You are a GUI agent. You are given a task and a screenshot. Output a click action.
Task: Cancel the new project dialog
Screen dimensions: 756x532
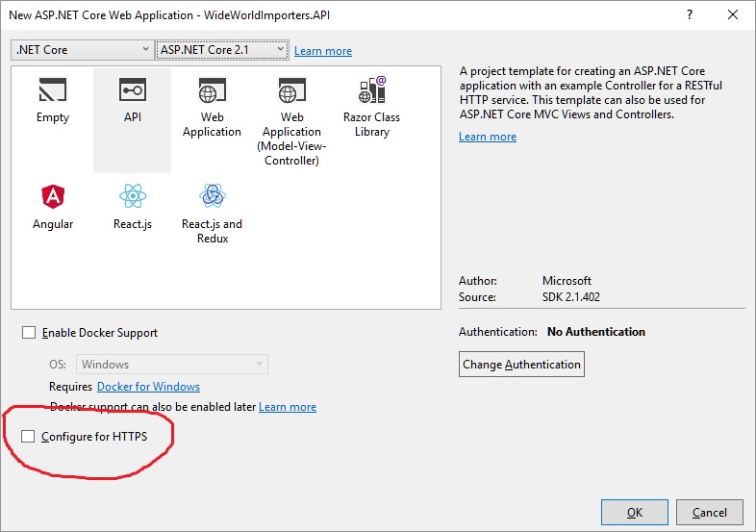(710, 512)
